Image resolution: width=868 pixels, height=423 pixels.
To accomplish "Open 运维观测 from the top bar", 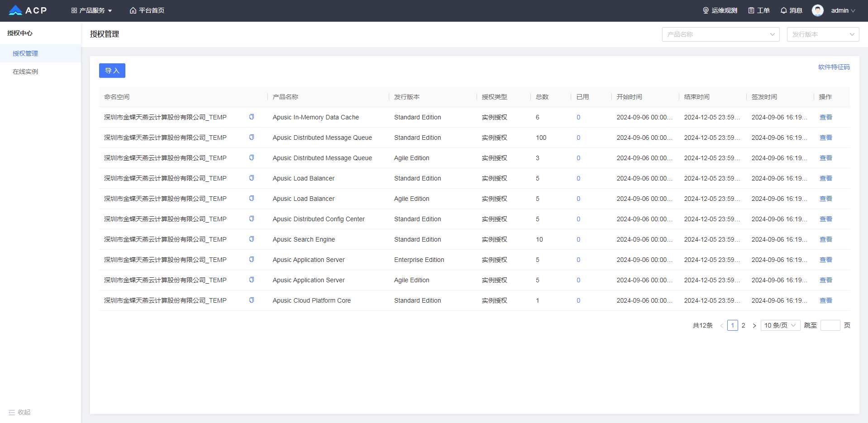I will point(720,10).
